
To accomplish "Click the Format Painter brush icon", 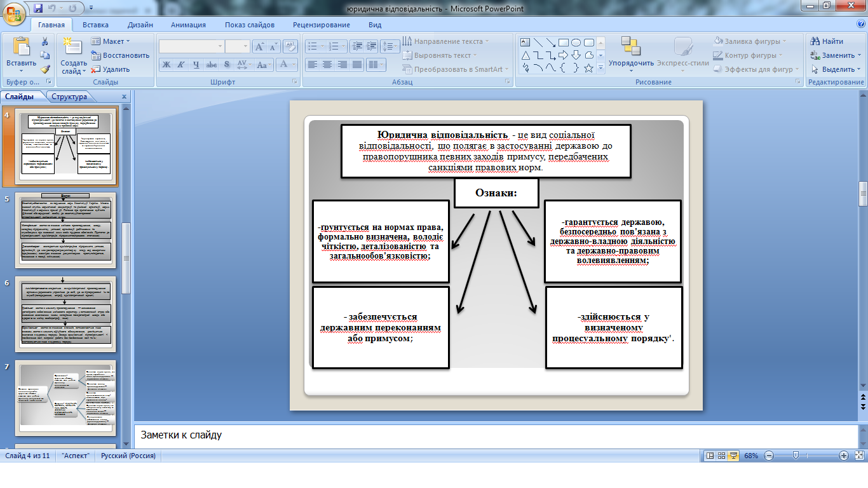I will tap(45, 69).
